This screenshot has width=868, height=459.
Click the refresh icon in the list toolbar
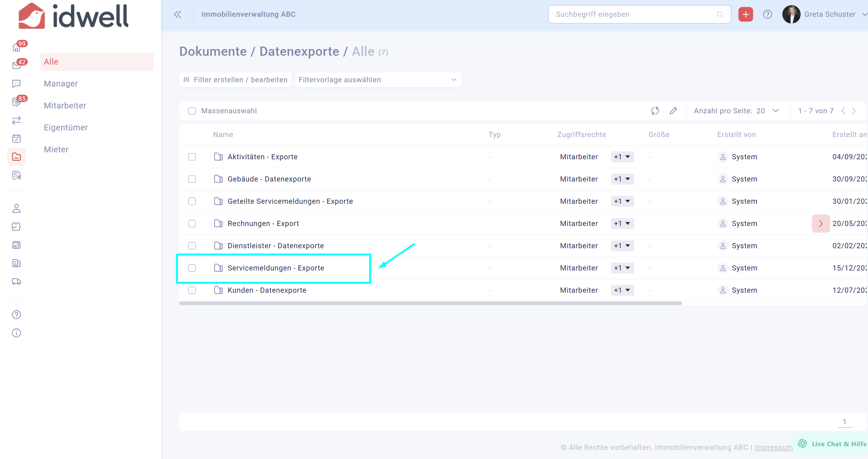pyautogui.click(x=655, y=111)
